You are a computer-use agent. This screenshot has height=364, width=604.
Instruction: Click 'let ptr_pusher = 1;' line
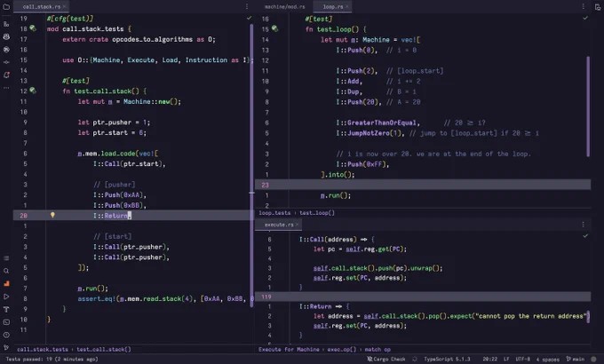tap(114, 123)
